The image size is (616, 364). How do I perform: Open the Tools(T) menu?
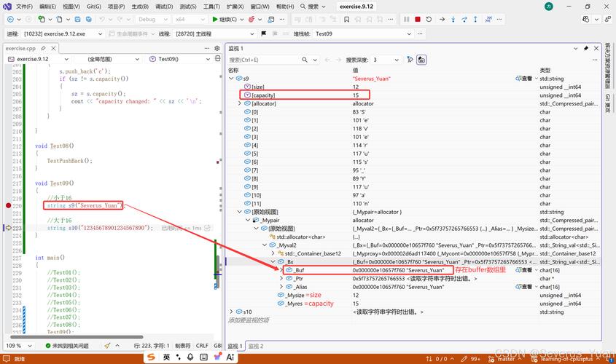click(211, 7)
